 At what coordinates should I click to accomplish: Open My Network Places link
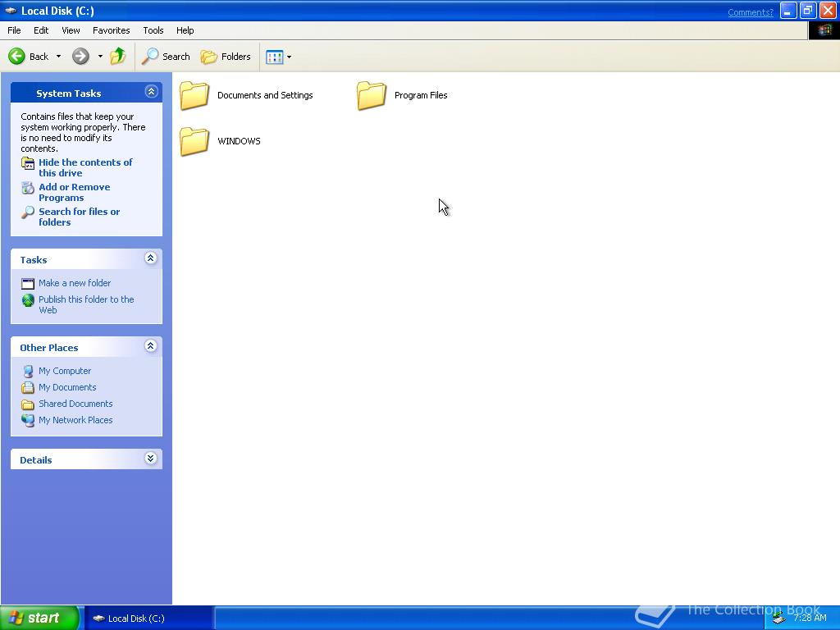75,420
